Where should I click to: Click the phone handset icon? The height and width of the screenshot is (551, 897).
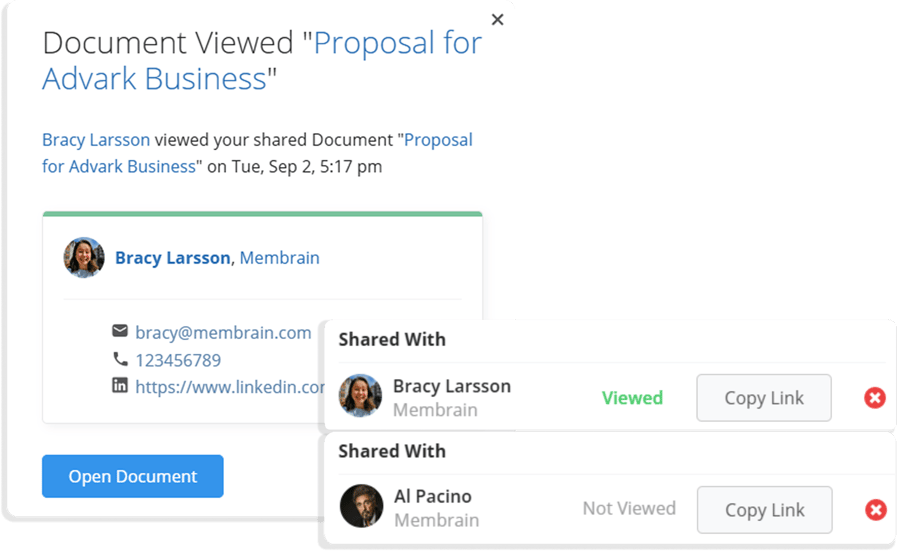point(120,359)
